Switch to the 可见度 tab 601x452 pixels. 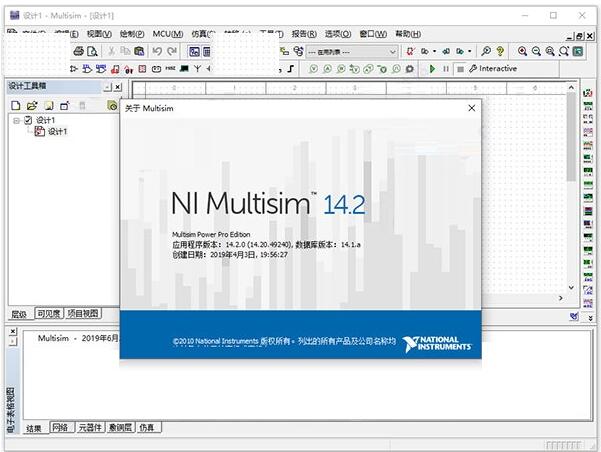coord(49,314)
